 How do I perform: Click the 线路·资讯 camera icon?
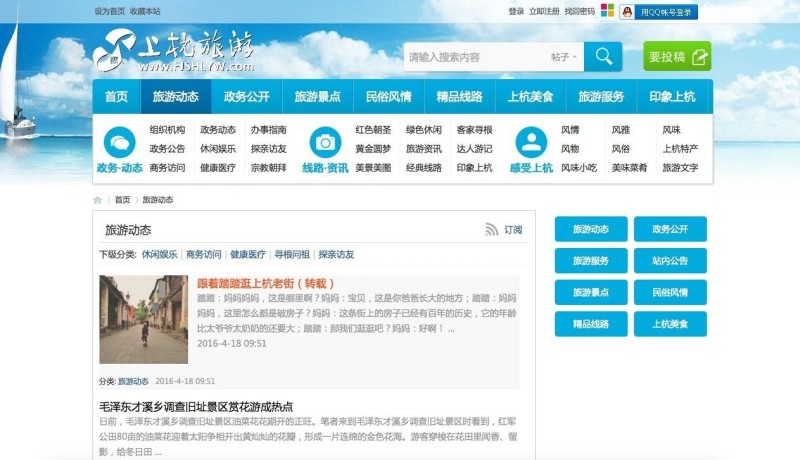[326, 142]
